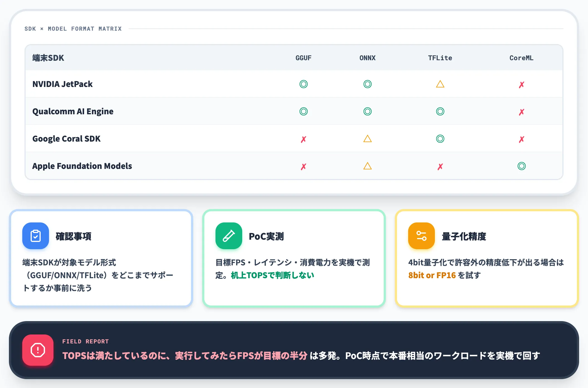This screenshot has height=388, width=588.
Task: Click Qualcomm AI Engine GGUF circle
Action: click(303, 111)
